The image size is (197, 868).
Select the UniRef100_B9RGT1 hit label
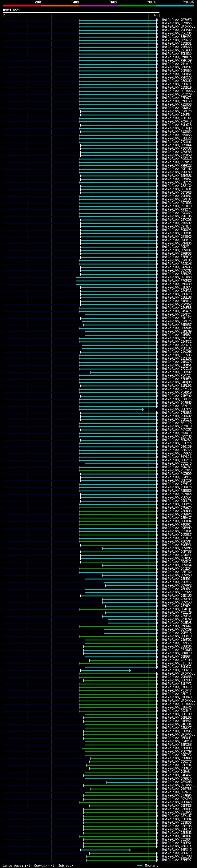pyautogui.click(x=177, y=84)
